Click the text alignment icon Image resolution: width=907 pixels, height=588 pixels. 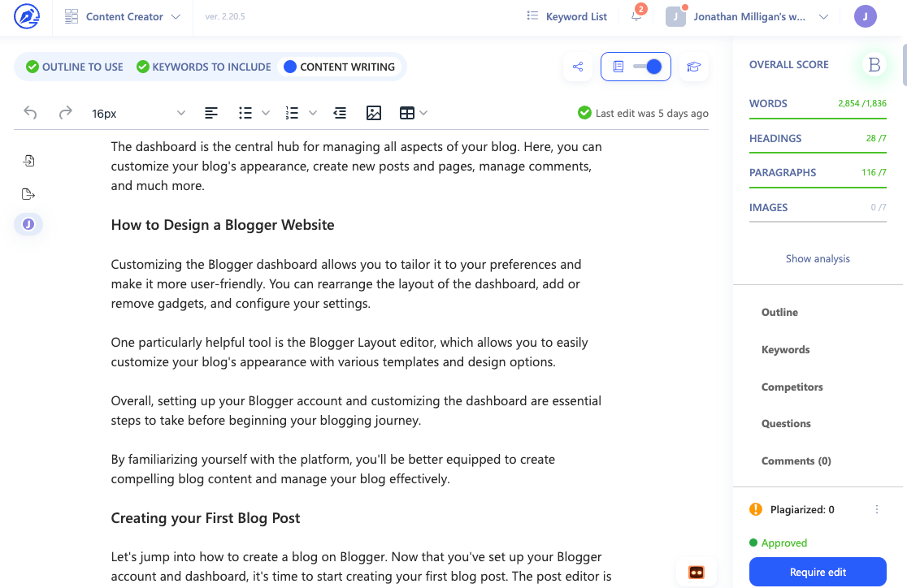(x=211, y=113)
